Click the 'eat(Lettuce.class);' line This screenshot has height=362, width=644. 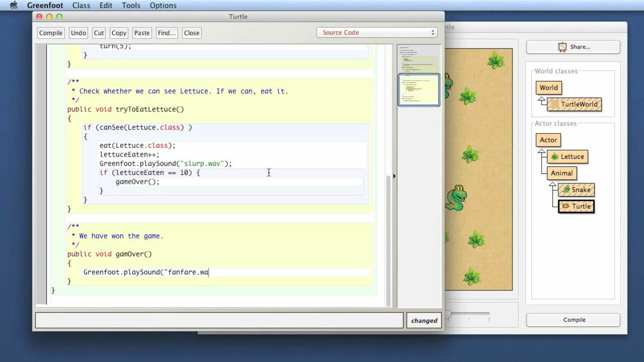(x=137, y=146)
